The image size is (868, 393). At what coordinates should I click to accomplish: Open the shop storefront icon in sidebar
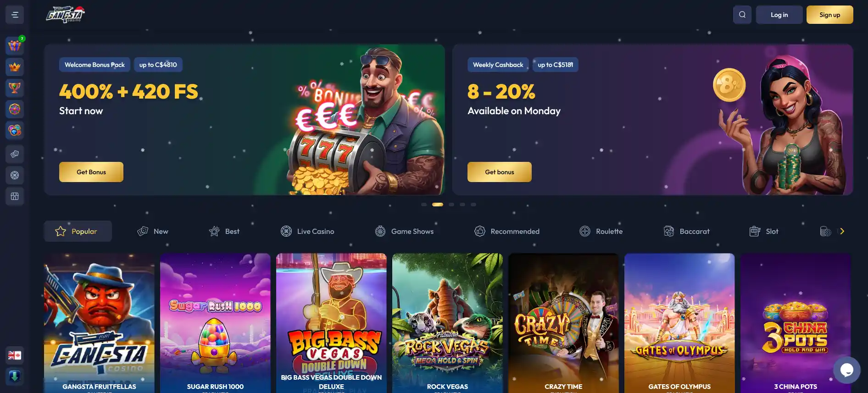click(15, 196)
